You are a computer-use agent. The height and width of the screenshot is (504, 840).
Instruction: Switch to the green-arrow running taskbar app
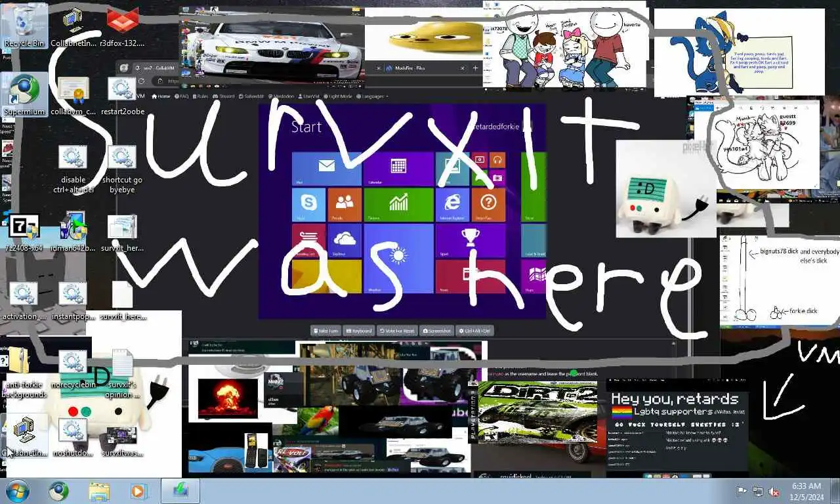pos(180,491)
